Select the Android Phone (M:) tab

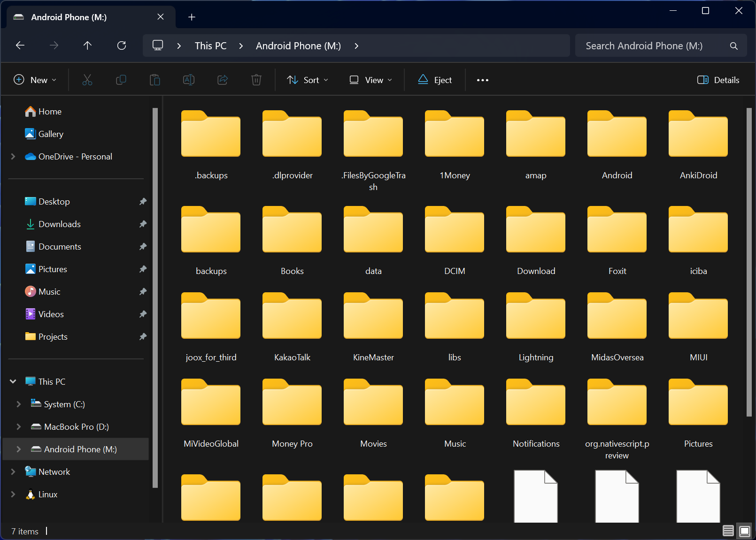click(91, 17)
